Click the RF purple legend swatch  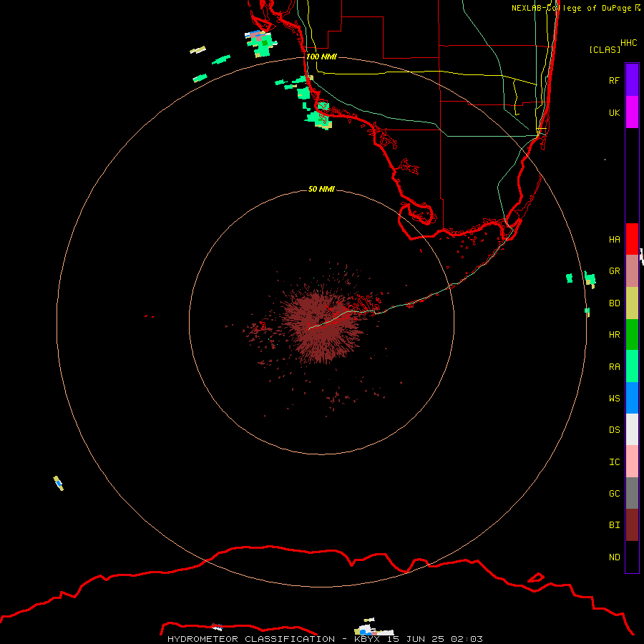(x=632, y=80)
